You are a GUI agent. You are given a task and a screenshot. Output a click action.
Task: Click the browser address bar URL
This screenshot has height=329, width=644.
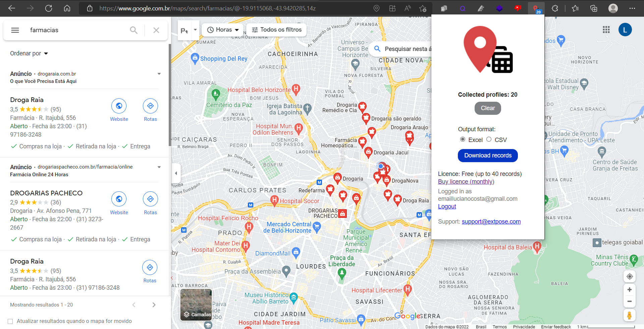pyautogui.click(x=207, y=8)
